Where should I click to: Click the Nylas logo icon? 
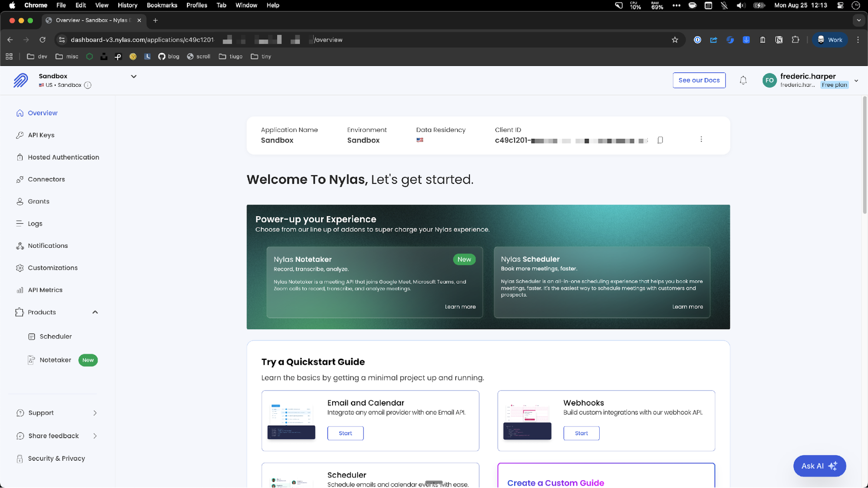(x=20, y=80)
